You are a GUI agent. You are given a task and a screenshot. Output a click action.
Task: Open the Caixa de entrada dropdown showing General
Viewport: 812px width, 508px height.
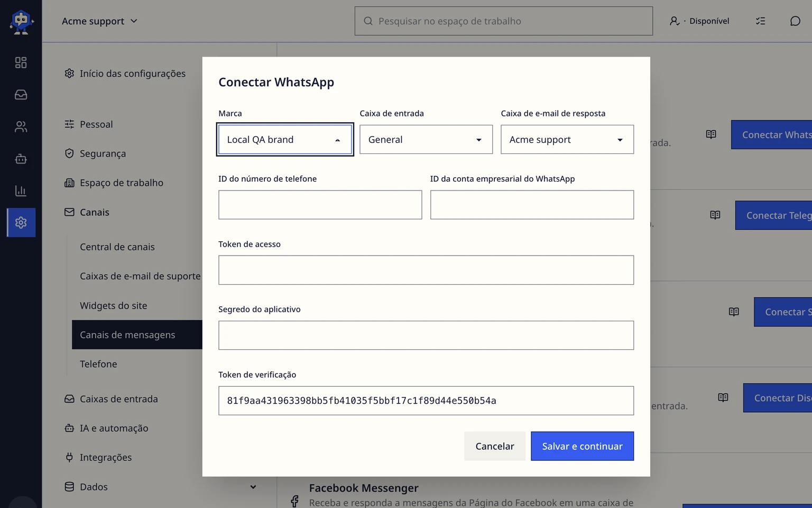426,140
